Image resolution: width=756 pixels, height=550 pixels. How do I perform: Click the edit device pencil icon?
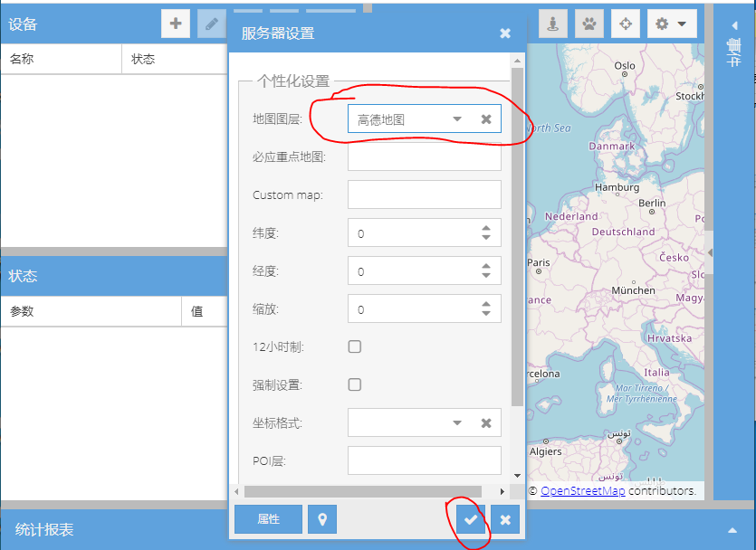pyautogui.click(x=212, y=24)
